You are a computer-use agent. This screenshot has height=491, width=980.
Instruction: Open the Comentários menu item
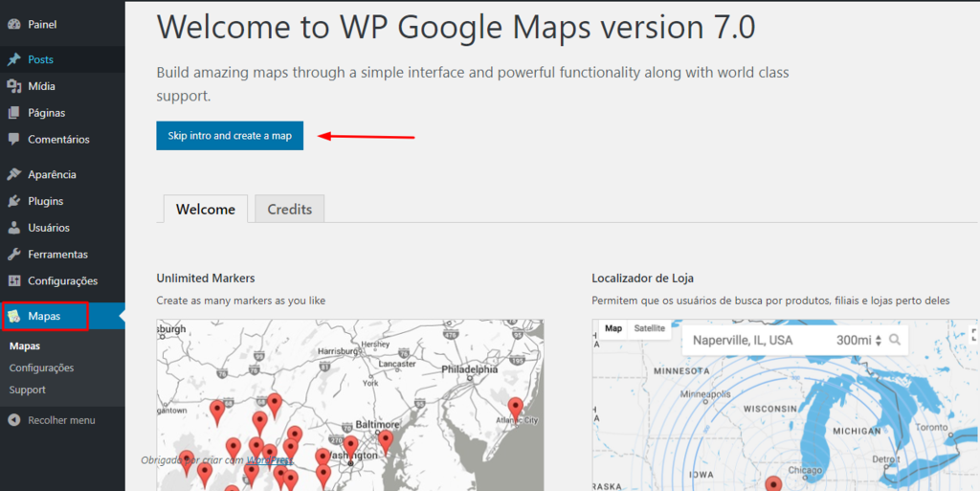(x=62, y=140)
